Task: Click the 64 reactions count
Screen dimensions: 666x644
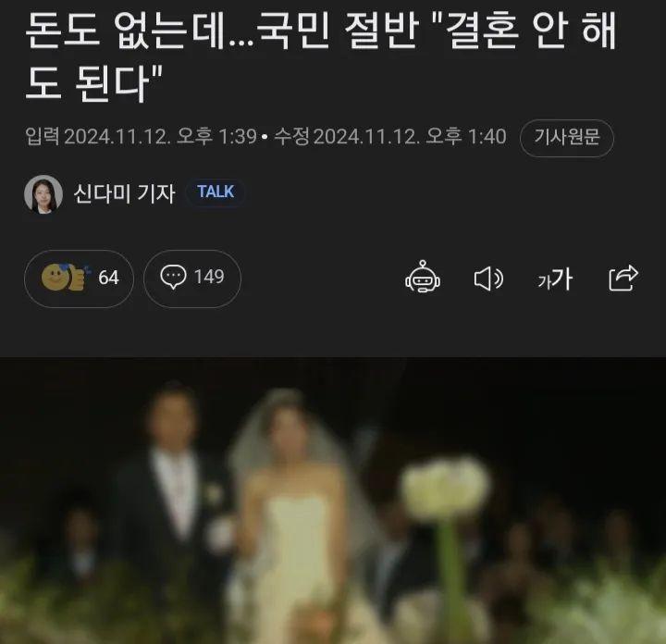Action: pyautogui.click(x=108, y=278)
